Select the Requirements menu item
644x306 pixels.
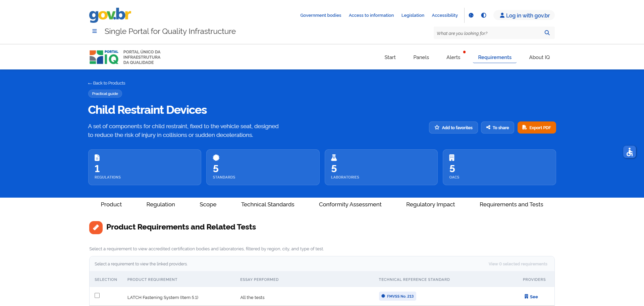pos(495,57)
